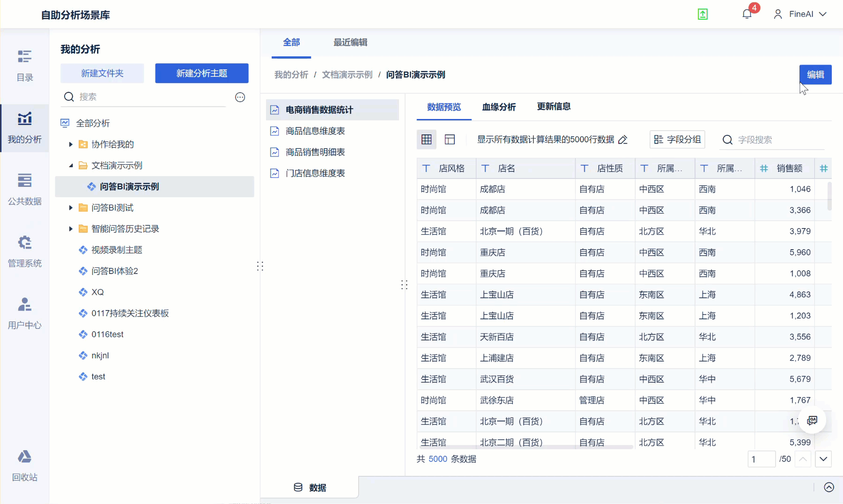Expand the 智能问答历史记录 folder
843x504 pixels.
point(71,229)
